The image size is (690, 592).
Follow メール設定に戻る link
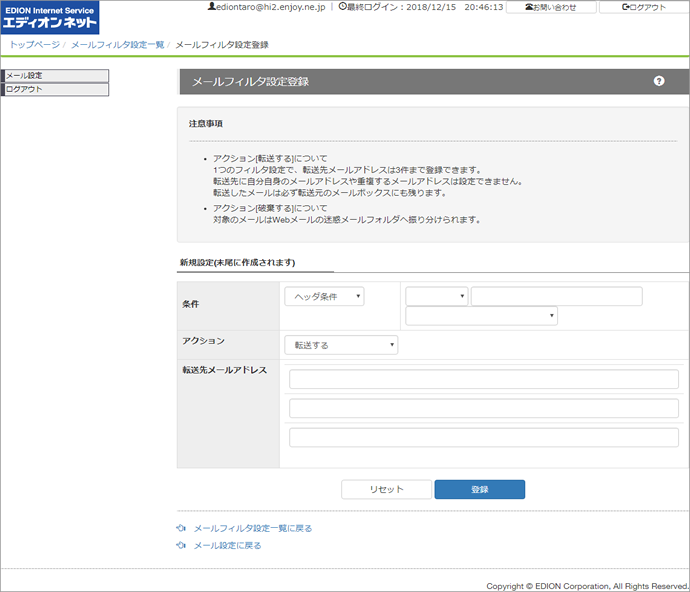pyautogui.click(x=228, y=546)
